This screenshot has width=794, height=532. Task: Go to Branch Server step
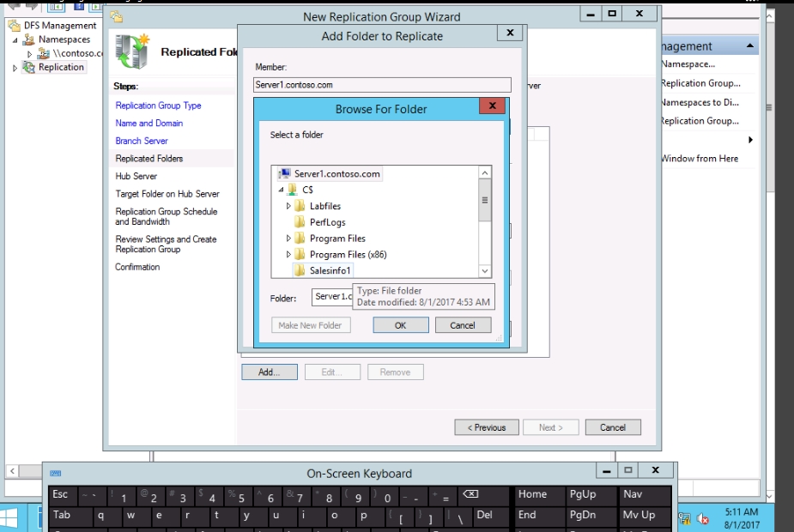[142, 141]
